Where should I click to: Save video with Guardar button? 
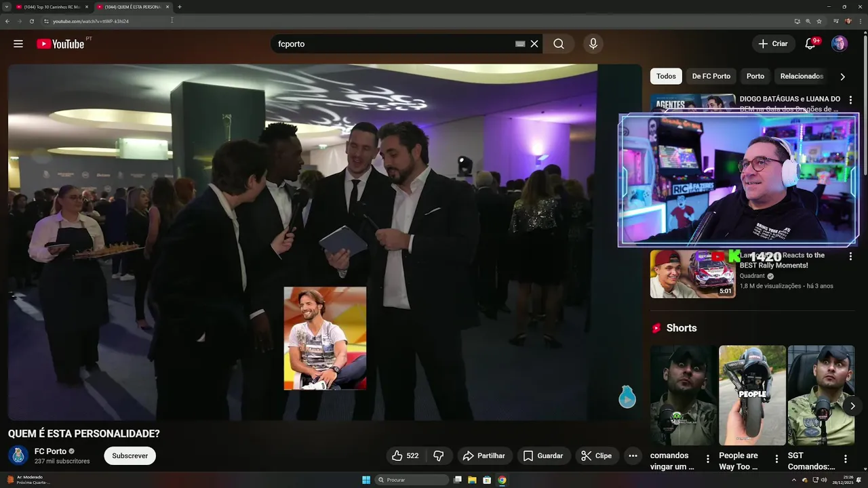[543, 456]
